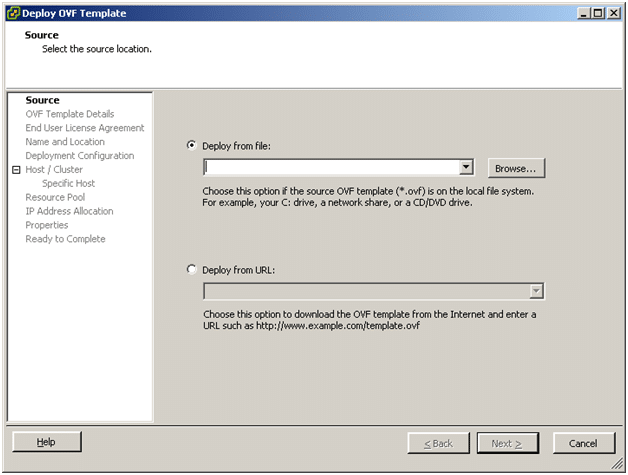Select Specific Host in sidebar
Viewport: 628px width, 475px height.
69,184
